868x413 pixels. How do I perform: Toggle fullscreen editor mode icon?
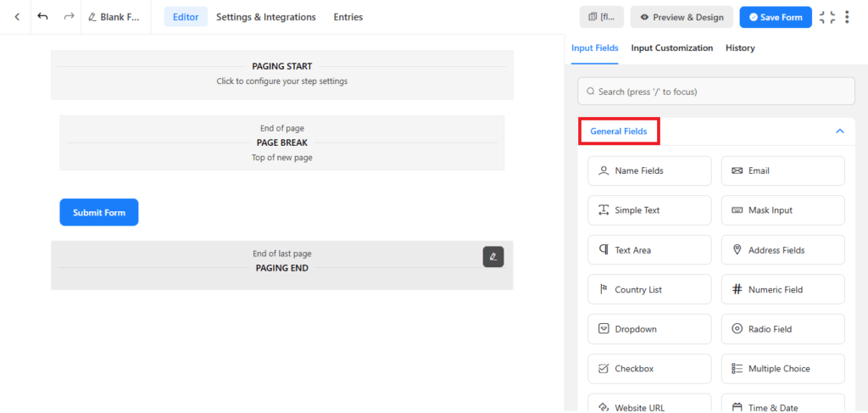[x=827, y=17]
